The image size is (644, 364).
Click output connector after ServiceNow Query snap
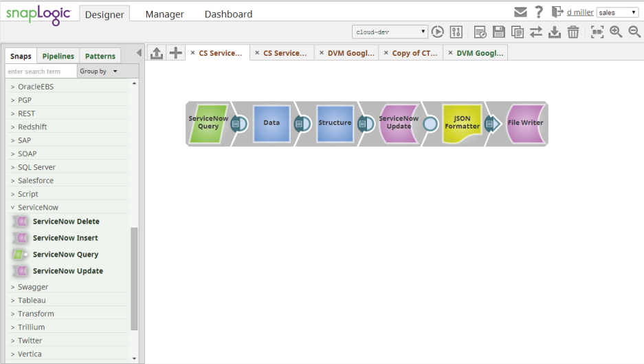pos(239,123)
